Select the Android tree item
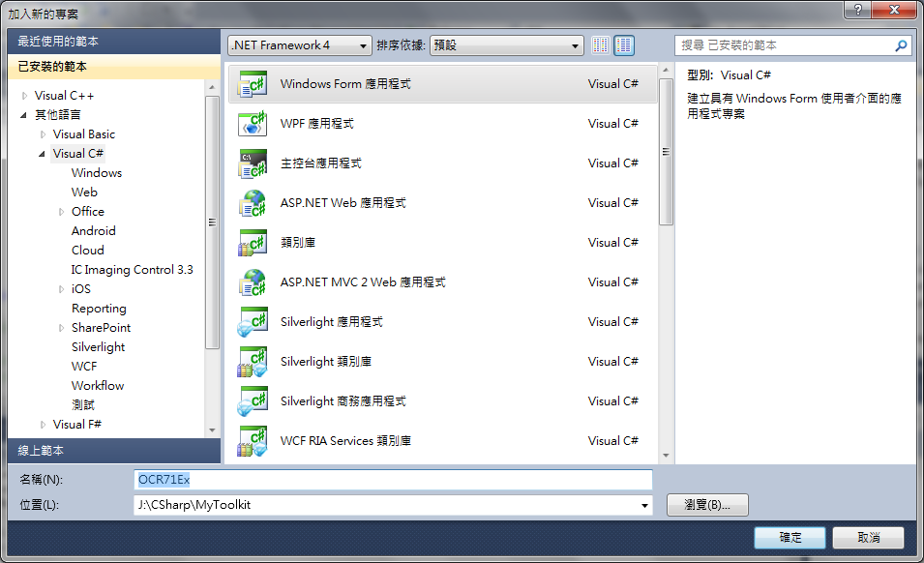 pos(93,231)
